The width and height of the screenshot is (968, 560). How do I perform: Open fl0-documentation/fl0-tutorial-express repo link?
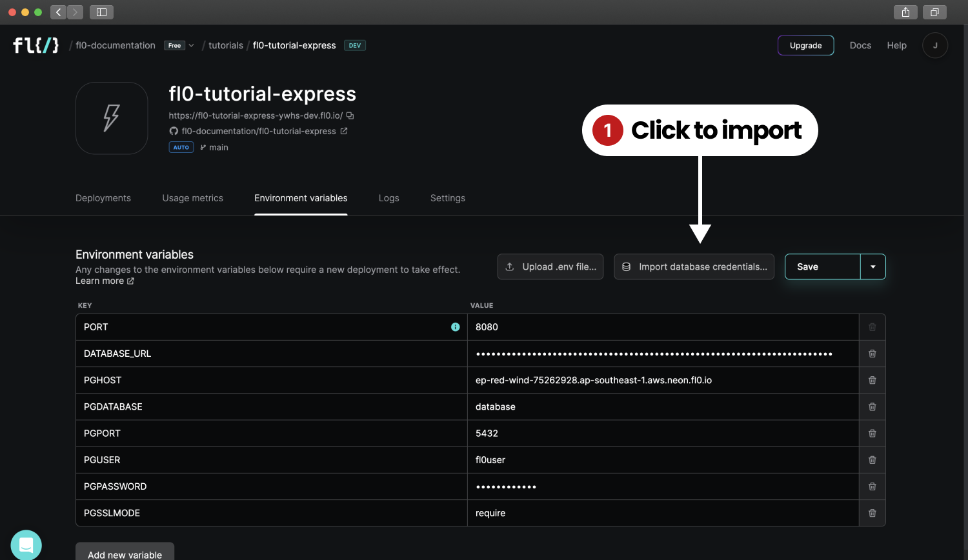tap(259, 131)
